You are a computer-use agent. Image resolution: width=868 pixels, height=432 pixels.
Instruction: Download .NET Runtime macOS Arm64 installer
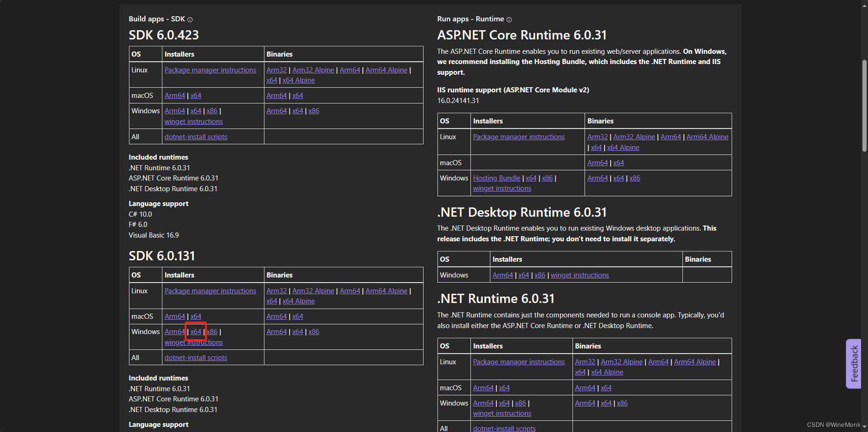(483, 388)
